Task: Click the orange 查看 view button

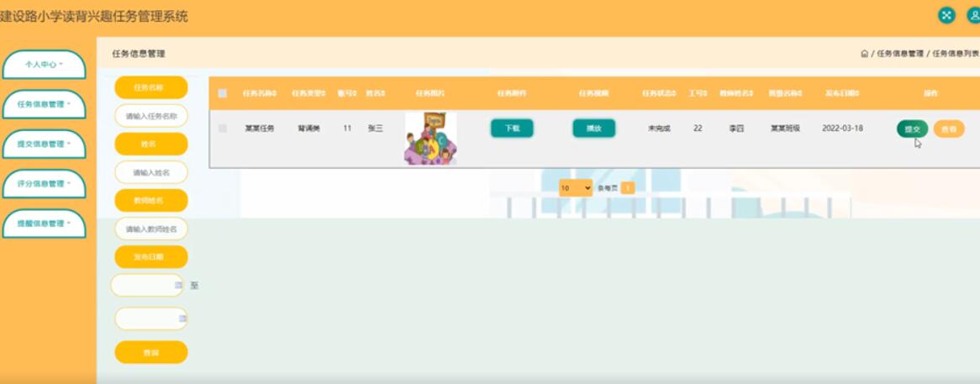Action: (949, 129)
